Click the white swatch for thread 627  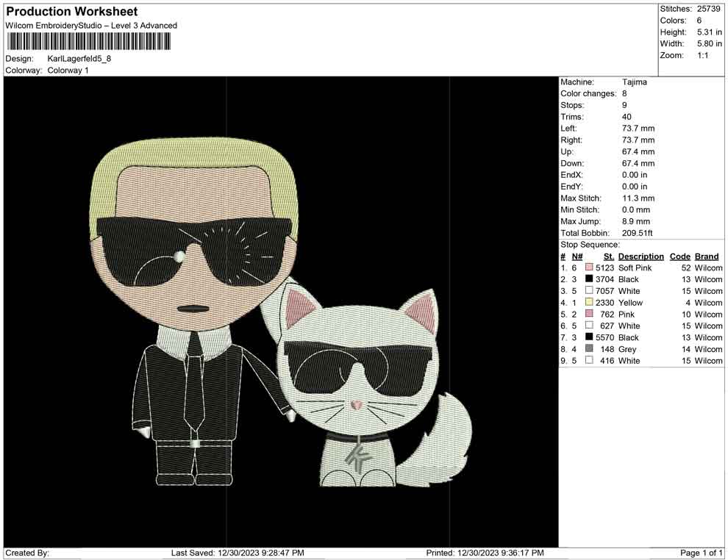[589, 326]
